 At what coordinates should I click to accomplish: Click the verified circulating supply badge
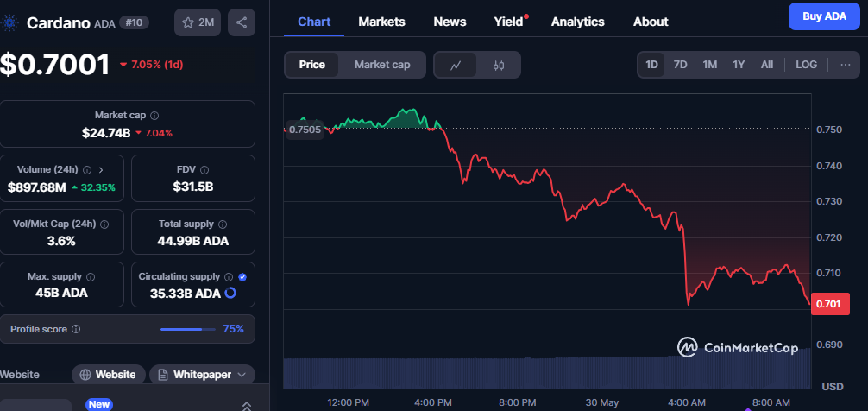[242, 276]
